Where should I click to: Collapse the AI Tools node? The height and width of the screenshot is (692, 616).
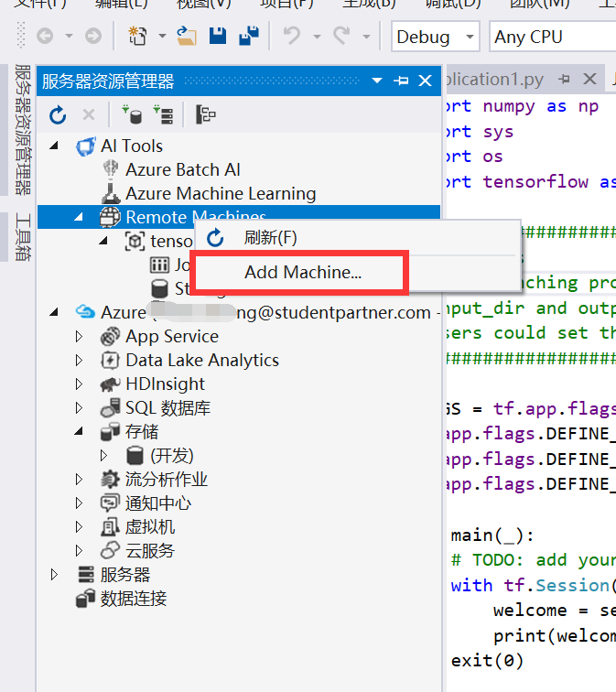click(54, 146)
